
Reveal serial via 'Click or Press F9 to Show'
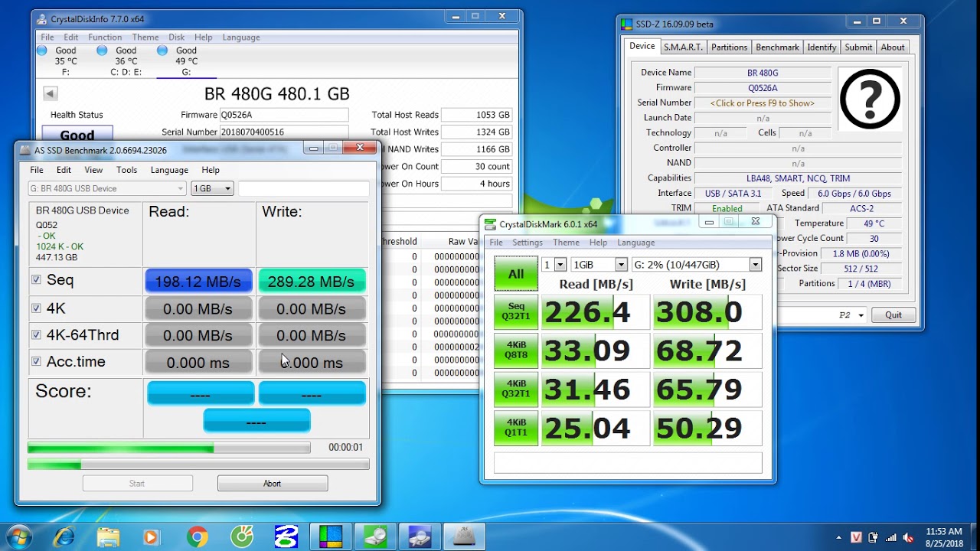click(x=763, y=103)
